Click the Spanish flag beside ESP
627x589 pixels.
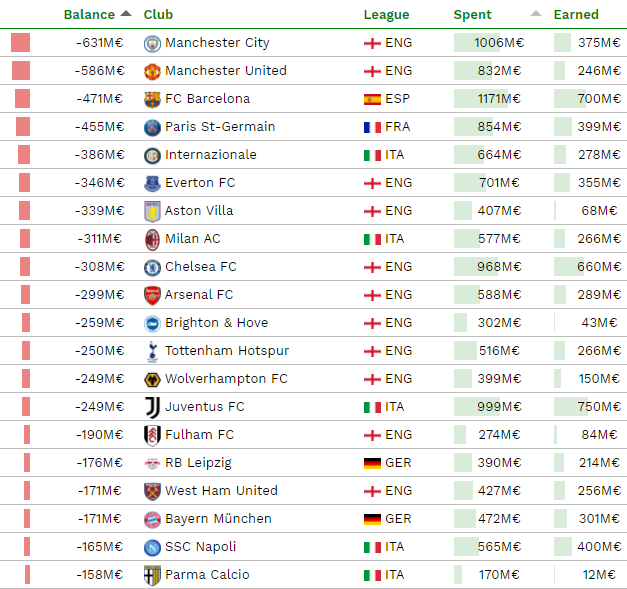[372, 99]
